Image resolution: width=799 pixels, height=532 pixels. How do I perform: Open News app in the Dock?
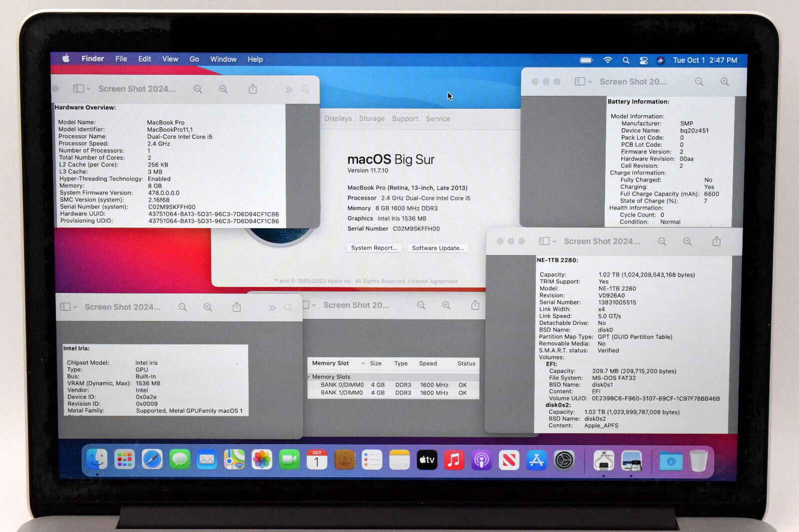tap(509, 460)
